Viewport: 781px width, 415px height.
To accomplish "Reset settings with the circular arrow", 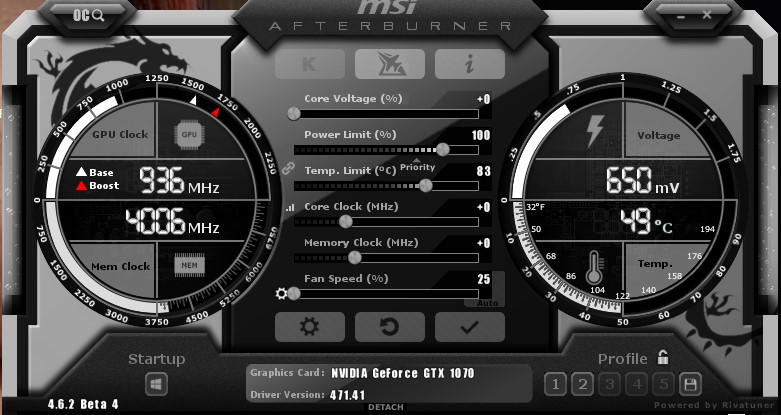I will point(389,326).
